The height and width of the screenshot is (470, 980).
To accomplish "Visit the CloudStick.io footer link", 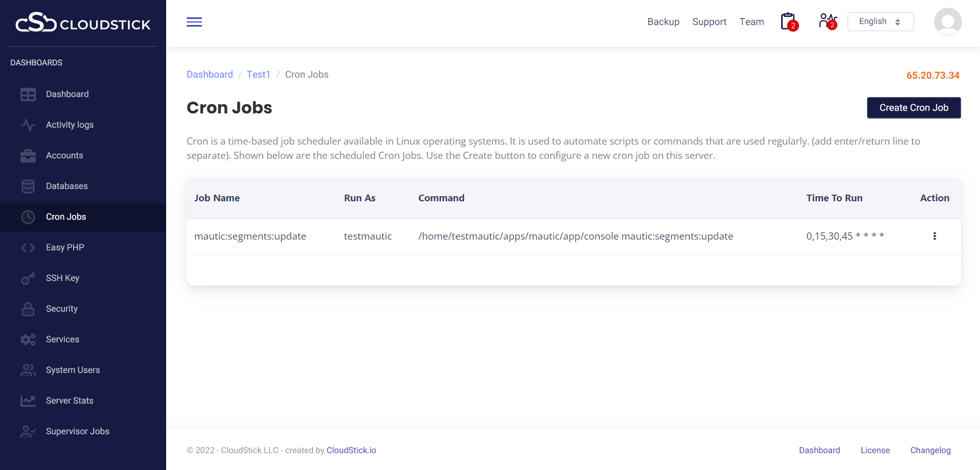I will [351, 450].
